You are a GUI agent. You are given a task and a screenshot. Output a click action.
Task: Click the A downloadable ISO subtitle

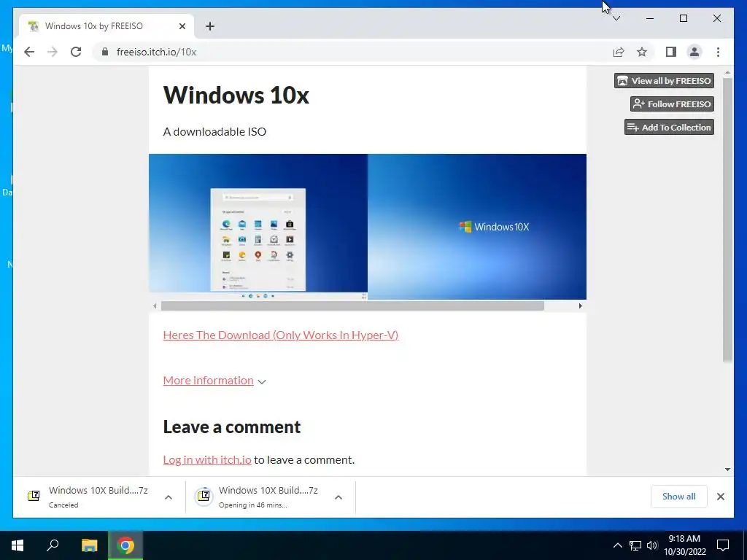[x=215, y=131]
